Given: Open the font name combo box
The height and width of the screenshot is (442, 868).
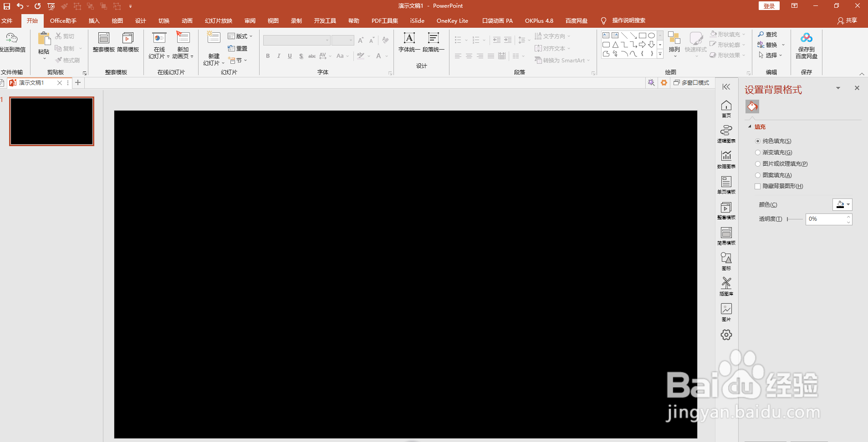Looking at the screenshot, I should point(296,41).
